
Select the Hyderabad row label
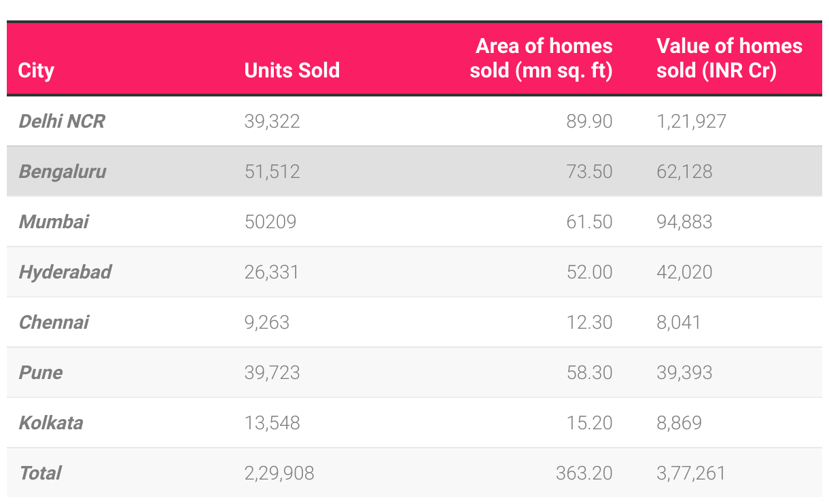coord(65,272)
